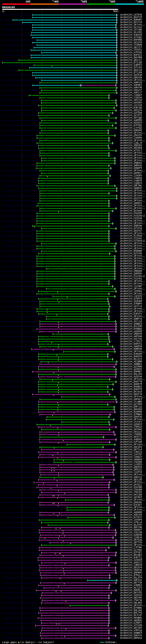Choose UniRef100_Q6ZJ17 hit
Image resolution: width=146 pixels, height=644 pixels.
131,47
